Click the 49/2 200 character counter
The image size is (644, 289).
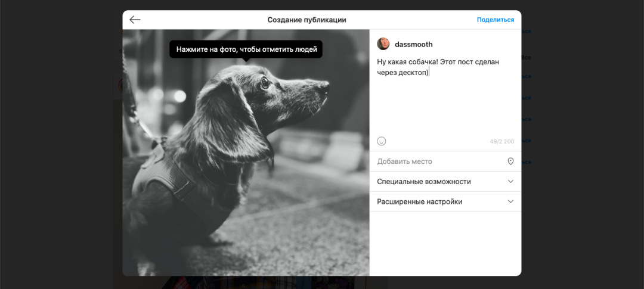501,142
